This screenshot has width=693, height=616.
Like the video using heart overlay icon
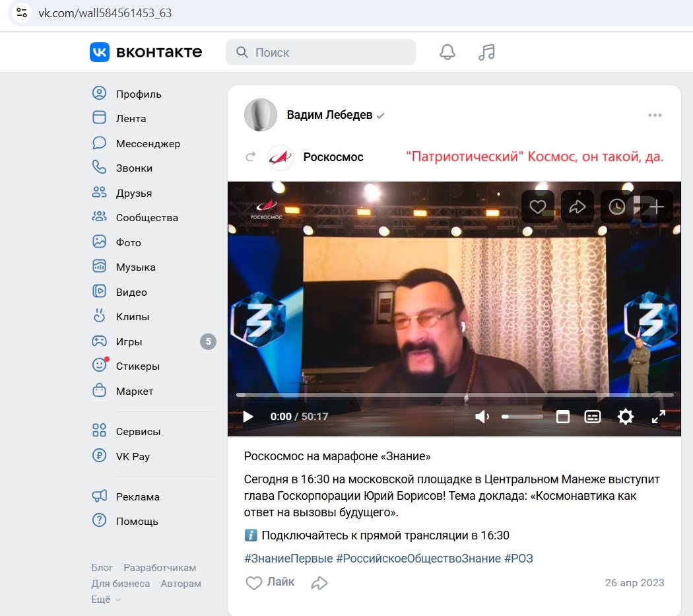(x=538, y=207)
